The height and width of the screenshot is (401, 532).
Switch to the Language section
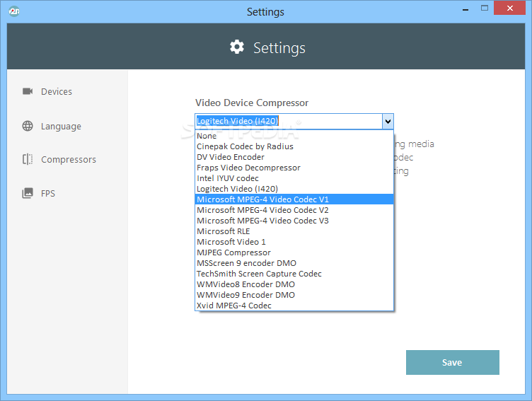click(x=61, y=126)
